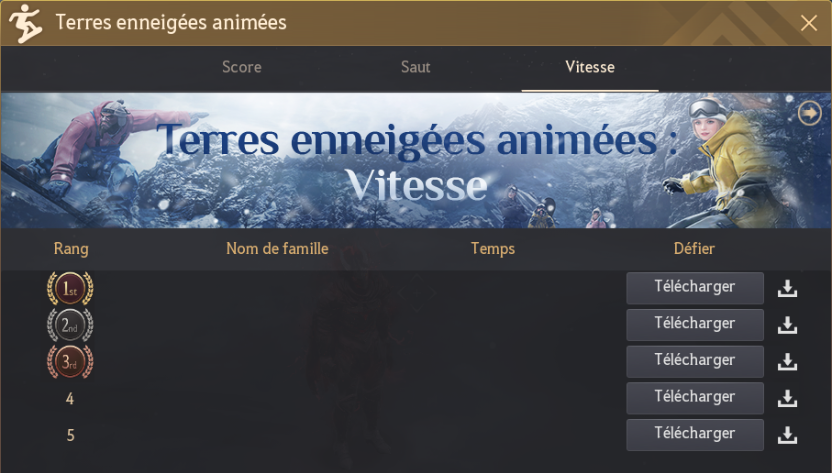Switch to the Score tab

click(x=242, y=67)
